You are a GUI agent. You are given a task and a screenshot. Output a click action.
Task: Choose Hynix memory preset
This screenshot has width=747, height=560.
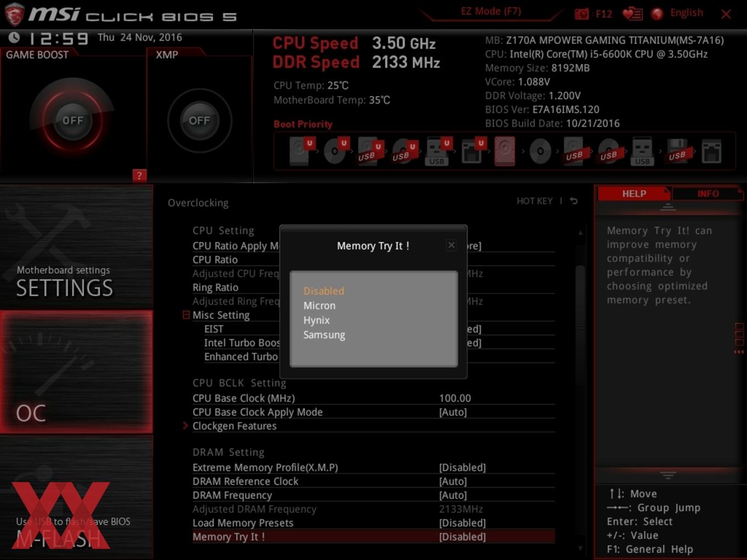(316, 320)
